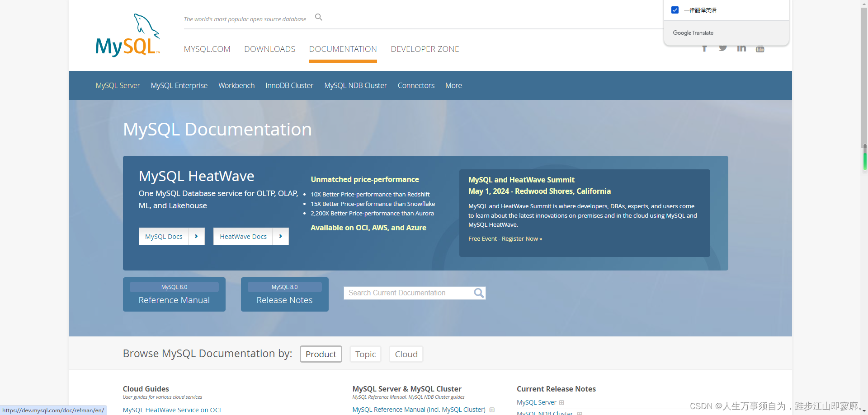868x415 pixels.
Task: Click the MySQL dolphin logo
Action: tap(128, 35)
